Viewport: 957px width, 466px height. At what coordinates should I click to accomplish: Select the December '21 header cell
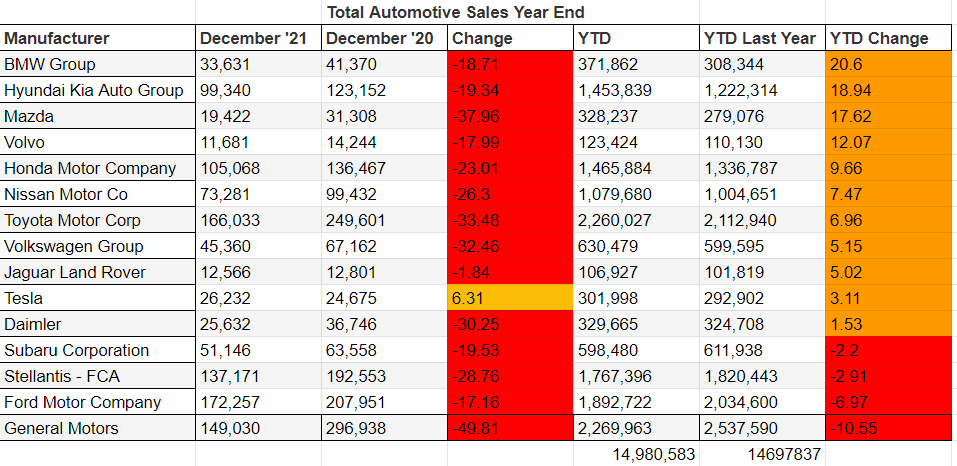point(258,39)
